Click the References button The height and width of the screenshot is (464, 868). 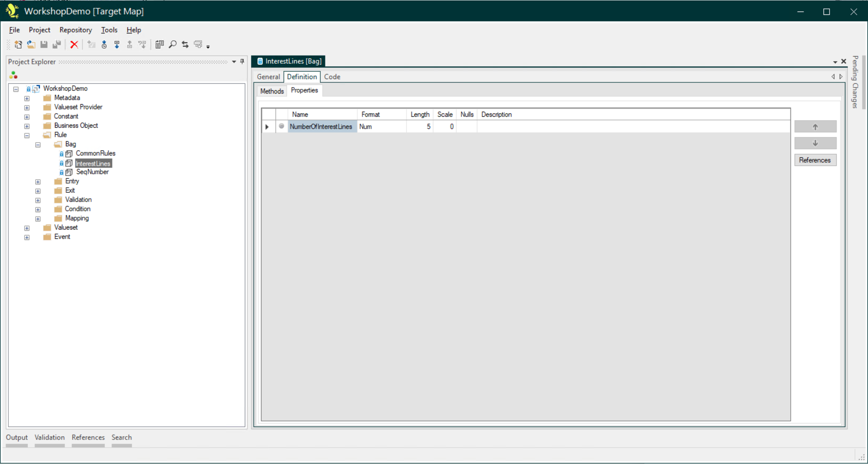[x=815, y=160]
